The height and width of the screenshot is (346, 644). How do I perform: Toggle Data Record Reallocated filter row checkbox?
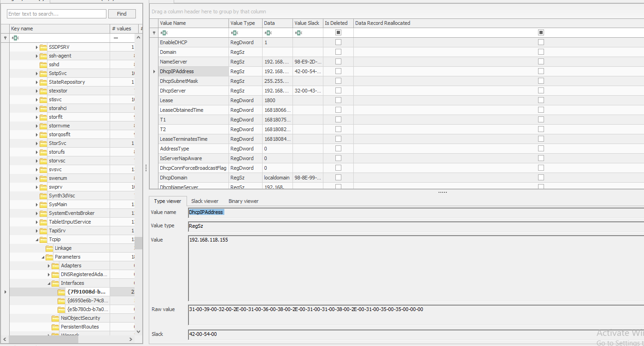pos(541,33)
